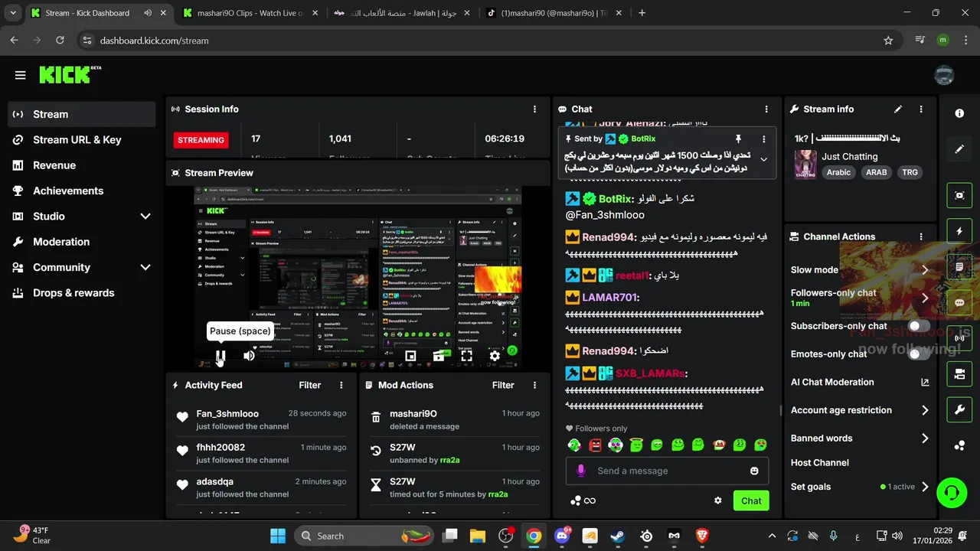Switch to mashari9O Clips browser tab
Screen dimensions: 980x551
click(x=250, y=13)
